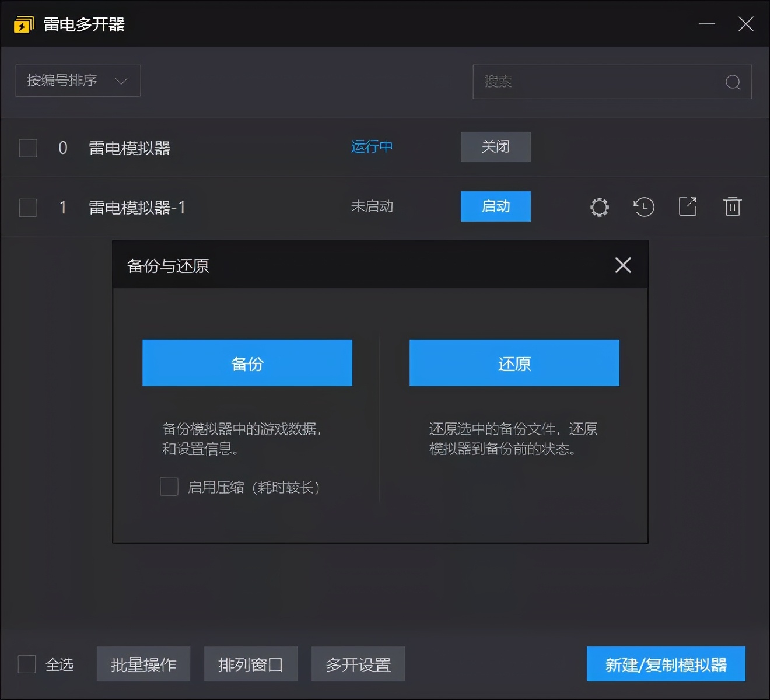Screen dimensions: 770x700
Task: Check the checkbox for 雷电模拟器
Action: (27, 148)
